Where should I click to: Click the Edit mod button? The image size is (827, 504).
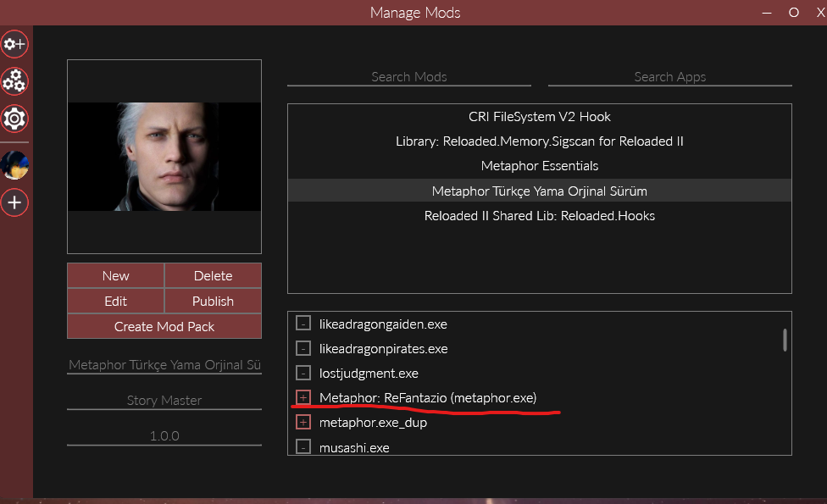[115, 301]
